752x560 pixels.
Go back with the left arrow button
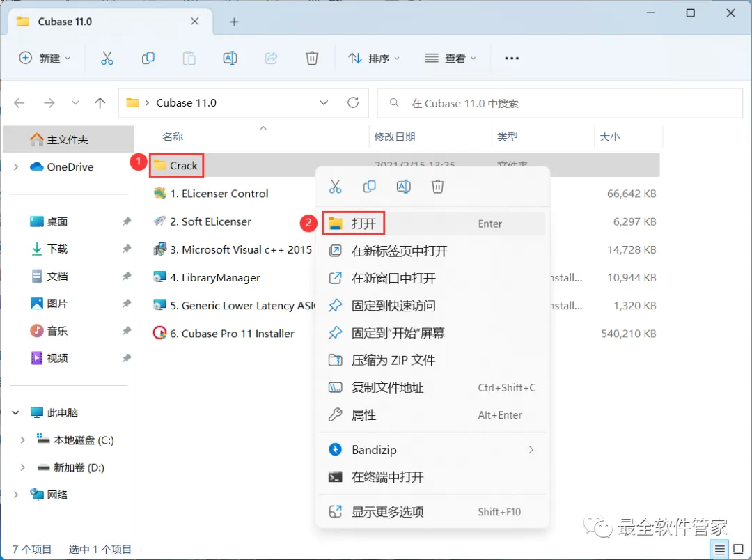19,102
